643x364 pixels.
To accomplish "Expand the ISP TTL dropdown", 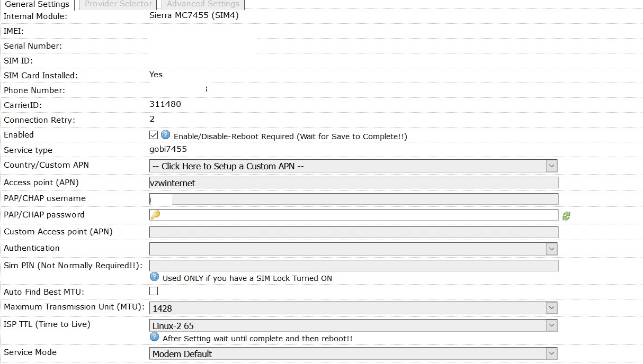I will 353,325.
